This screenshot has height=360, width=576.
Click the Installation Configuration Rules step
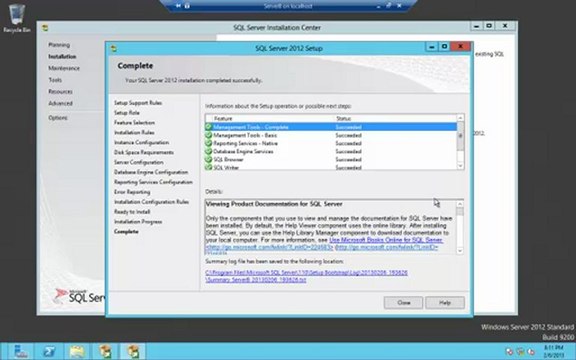tap(151, 202)
